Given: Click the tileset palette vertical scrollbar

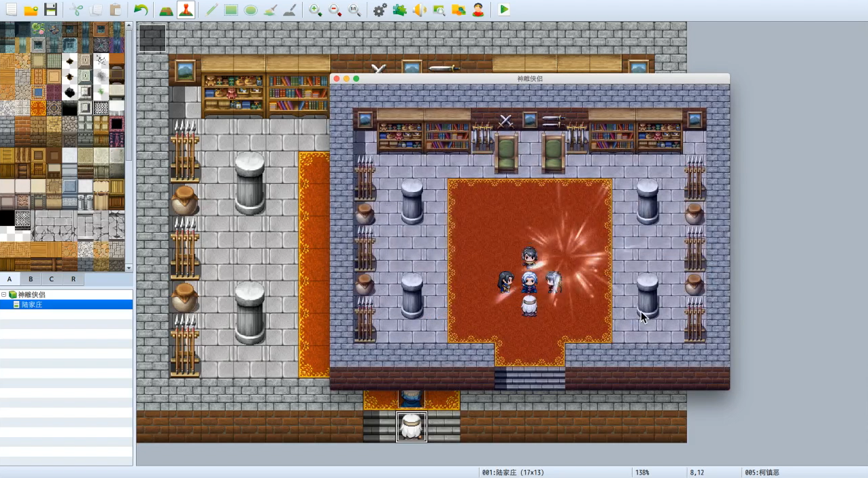Looking at the screenshot, I should (129, 146).
